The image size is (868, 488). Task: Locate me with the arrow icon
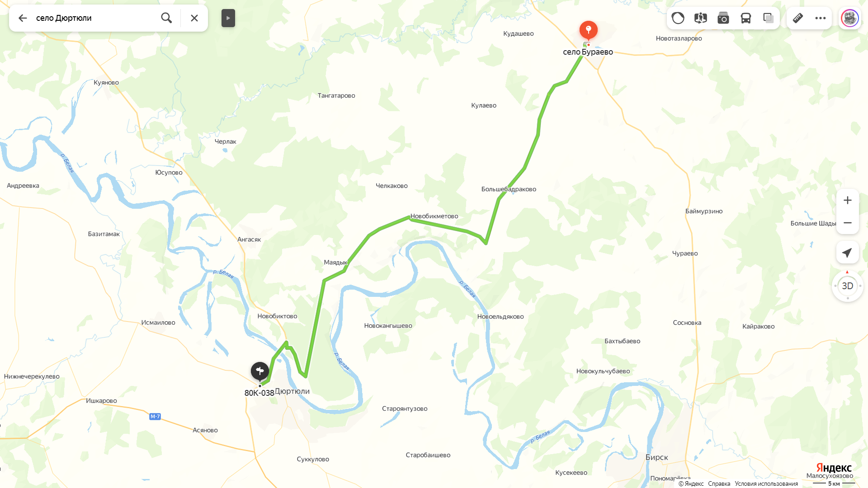pos(848,253)
